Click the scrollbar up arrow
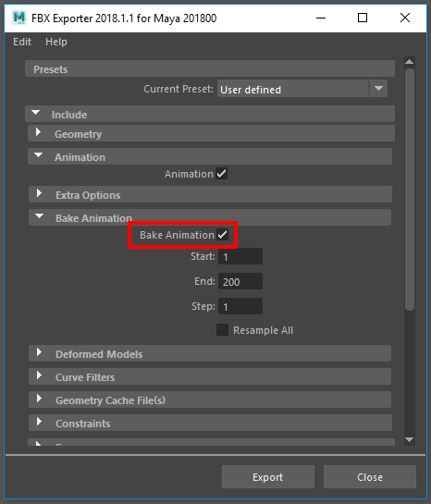Viewport: 431px width, 504px height. pyautogui.click(x=409, y=61)
